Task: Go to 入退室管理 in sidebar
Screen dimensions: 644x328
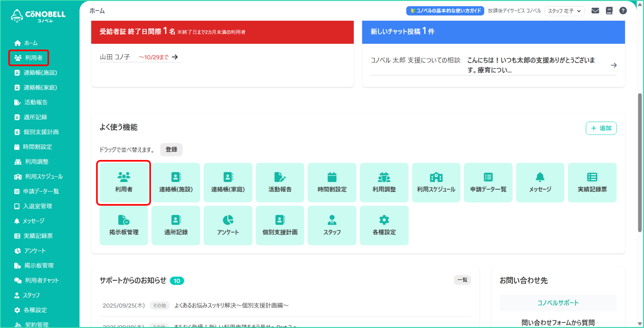Action: point(37,206)
